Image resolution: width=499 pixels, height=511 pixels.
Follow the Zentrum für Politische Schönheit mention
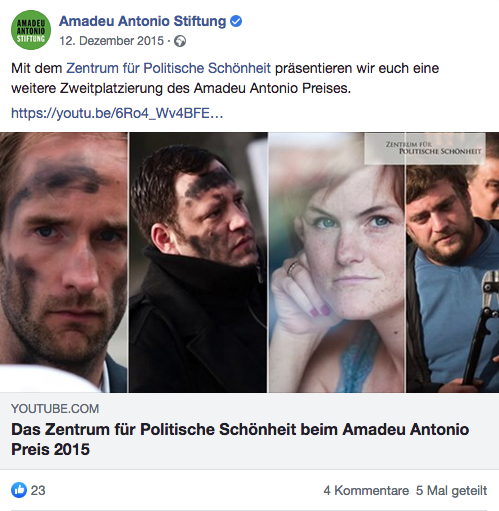(168, 68)
